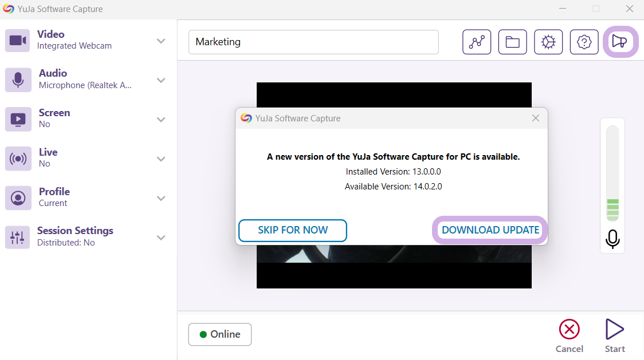Click the announcements megaphone icon
Screen dimensions: 644x360
click(x=619, y=41)
